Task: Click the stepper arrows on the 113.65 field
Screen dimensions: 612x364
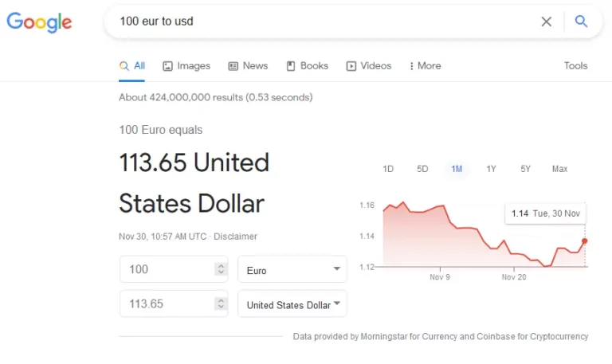Action: click(221, 303)
